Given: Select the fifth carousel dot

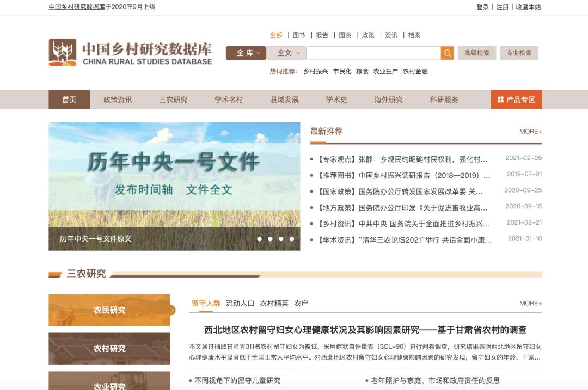Looking at the screenshot, I should (x=292, y=239).
